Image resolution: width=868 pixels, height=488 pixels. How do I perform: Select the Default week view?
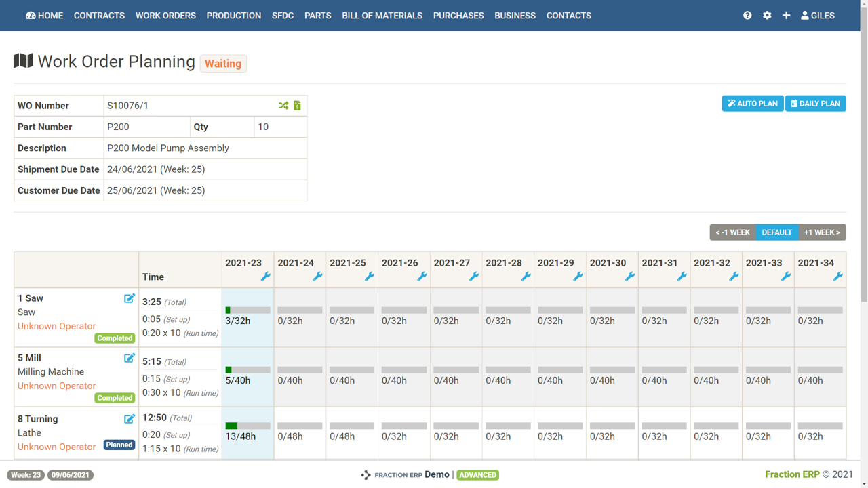point(776,232)
